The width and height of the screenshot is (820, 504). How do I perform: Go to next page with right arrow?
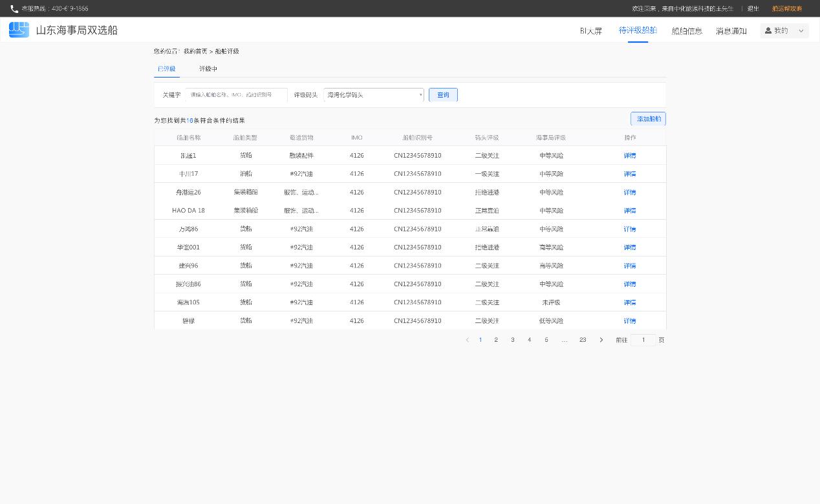pos(601,340)
